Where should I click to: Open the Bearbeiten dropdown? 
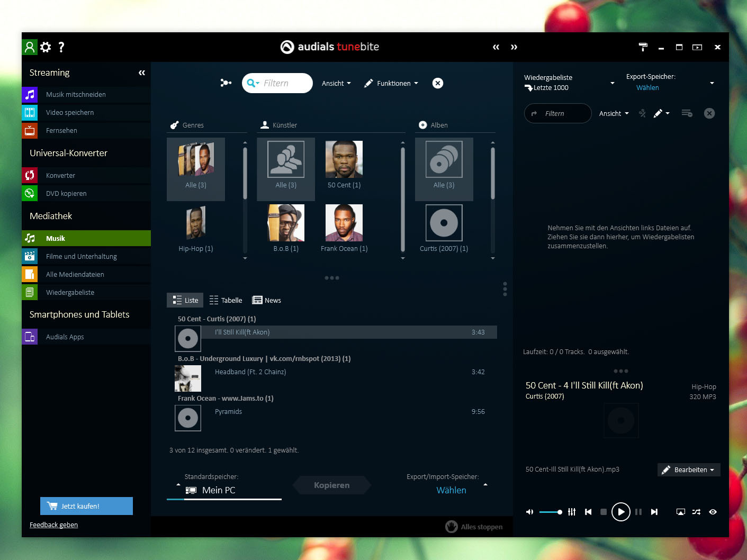point(689,470)
